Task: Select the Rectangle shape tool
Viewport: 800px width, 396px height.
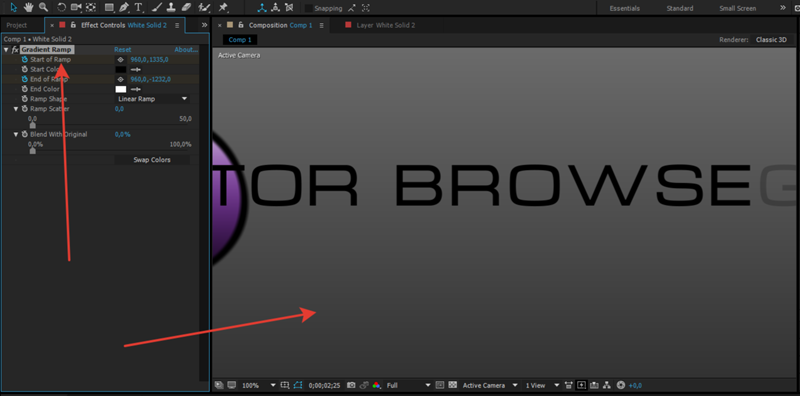Action: [x=109, y=7]
